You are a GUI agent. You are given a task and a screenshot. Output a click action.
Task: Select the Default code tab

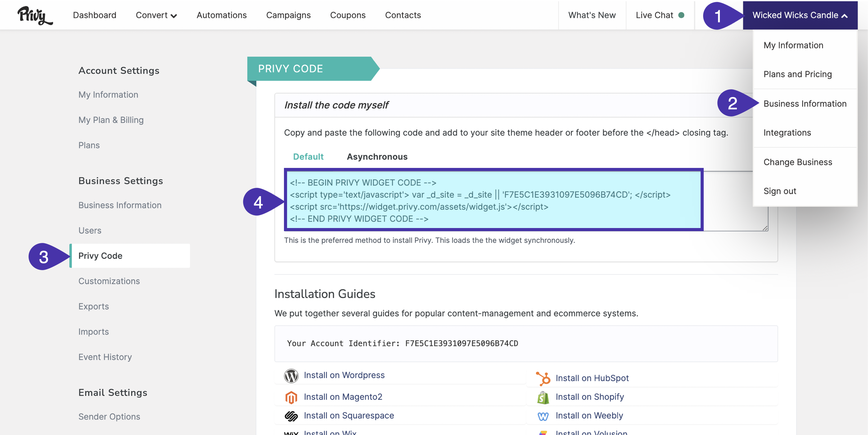coord(308,156)
